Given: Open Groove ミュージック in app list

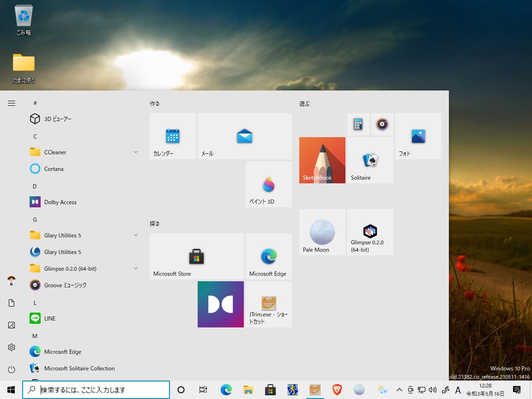Looking at the screenshot, I should click(84, 285).
